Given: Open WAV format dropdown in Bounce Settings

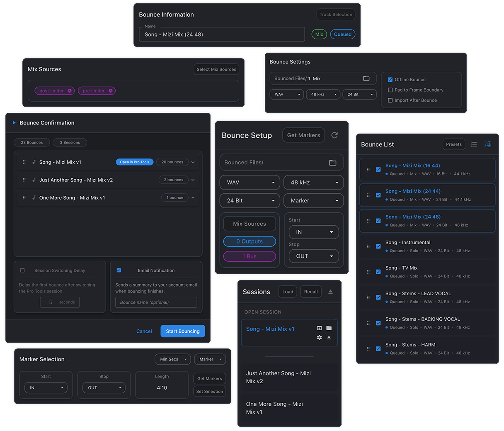Looking at the screenshot, I should coord(287,95).
